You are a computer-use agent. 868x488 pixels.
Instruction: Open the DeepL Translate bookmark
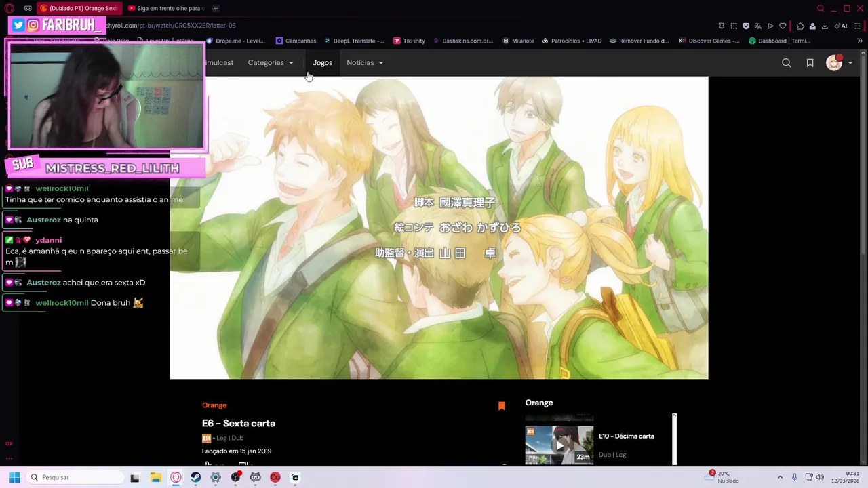355,41
